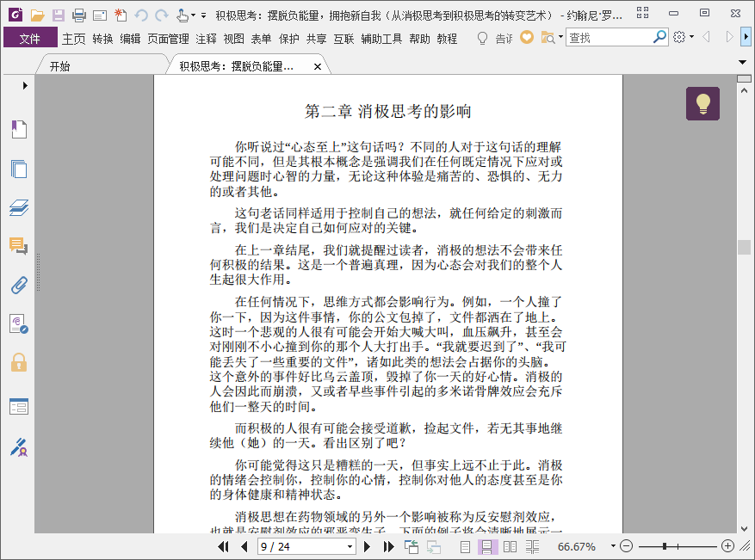The image size is (755, 560).
Task: Click the 告诉 tell-me lightbulb box
Action: 494,38
